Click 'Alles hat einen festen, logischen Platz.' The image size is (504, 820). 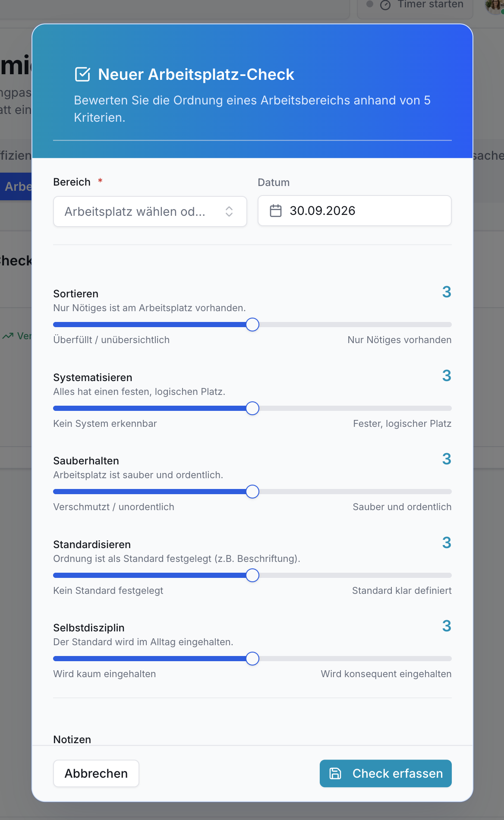point(139,392)
